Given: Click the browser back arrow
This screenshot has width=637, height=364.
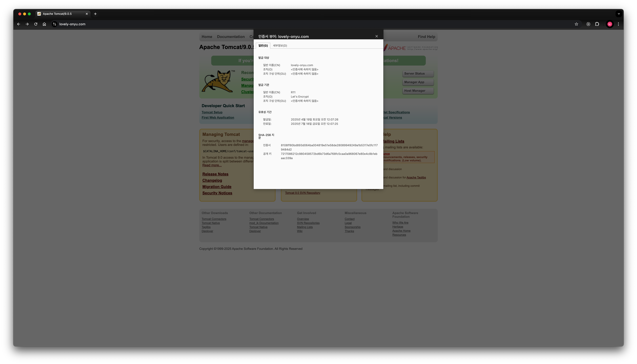Looking at the screenshot, I should click(18, 24).
